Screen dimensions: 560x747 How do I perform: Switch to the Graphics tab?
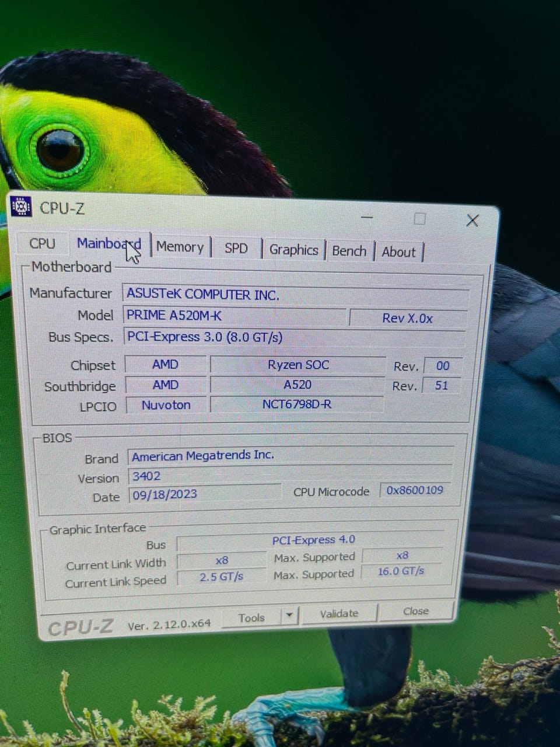(293, 250)
